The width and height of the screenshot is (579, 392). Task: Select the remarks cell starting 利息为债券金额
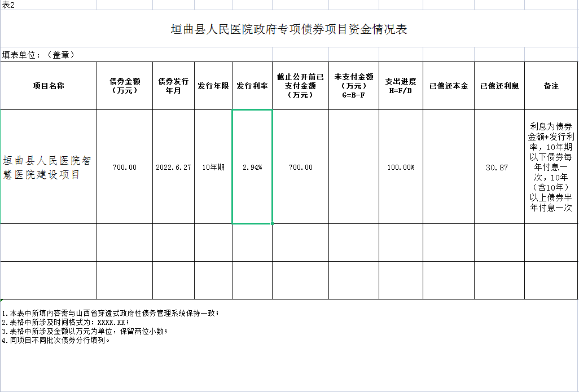coord(551,167)
